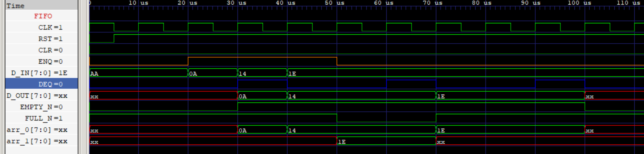
Task: Select the EMPTY_N signal
Action: tap(41, 107)
